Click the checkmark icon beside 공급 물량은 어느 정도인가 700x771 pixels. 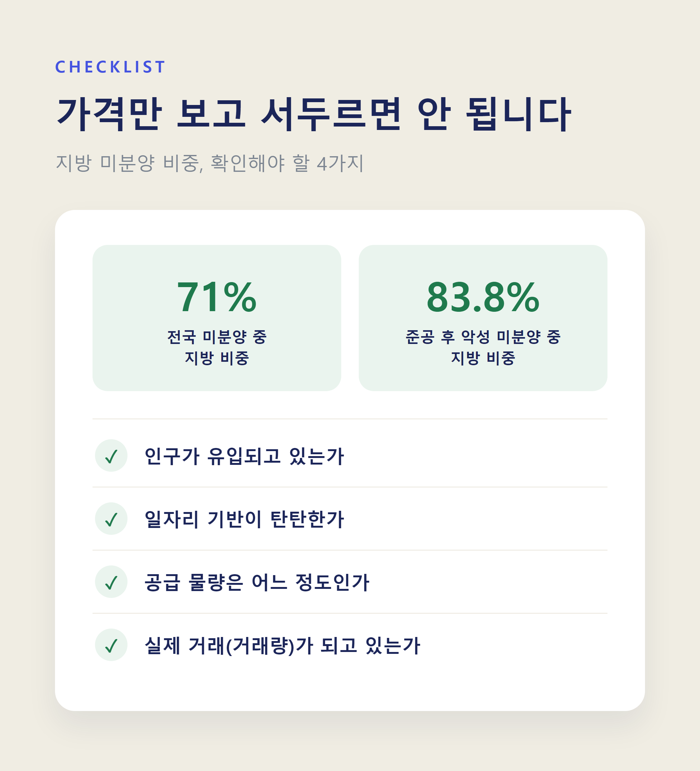tap(111, 582)
